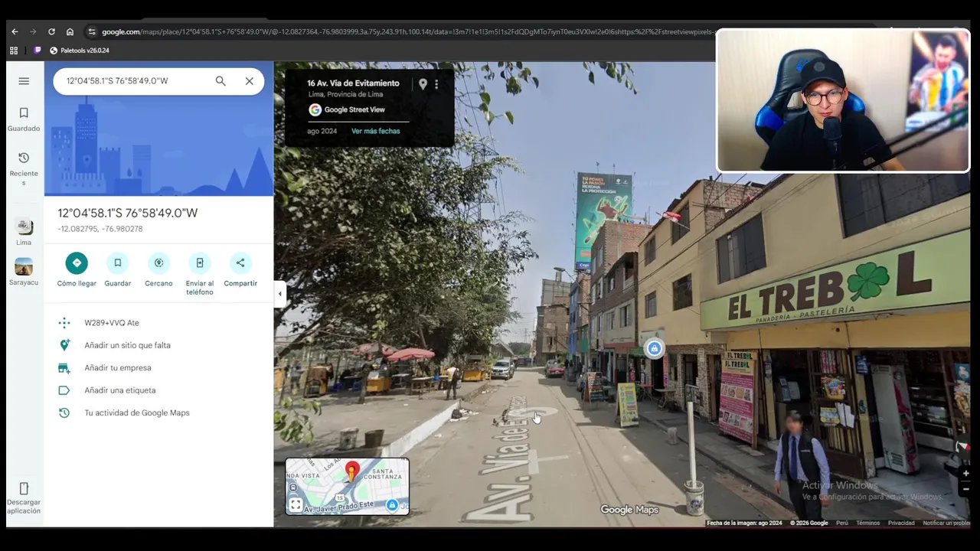The width and height of the screenshot is (980, 551).
Task: Click the 16 Av. Vía de Evitamiento address
Action: pyautogui.click(x=353, y=83)
